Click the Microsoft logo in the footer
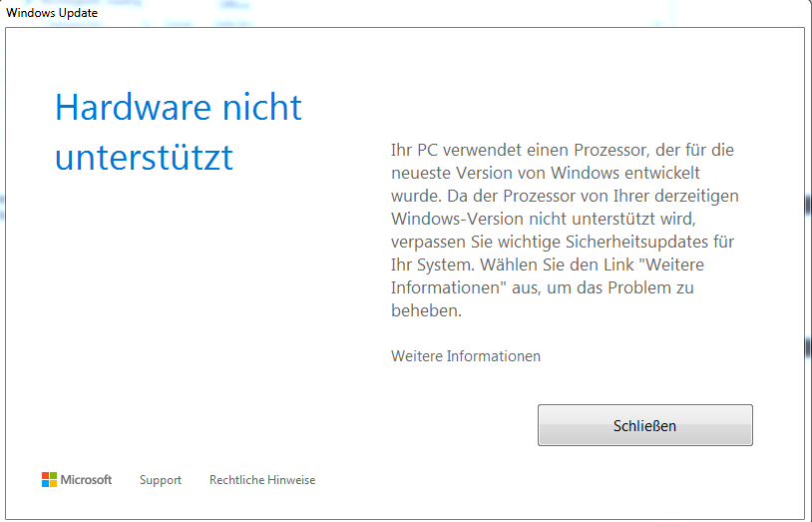 77,479
